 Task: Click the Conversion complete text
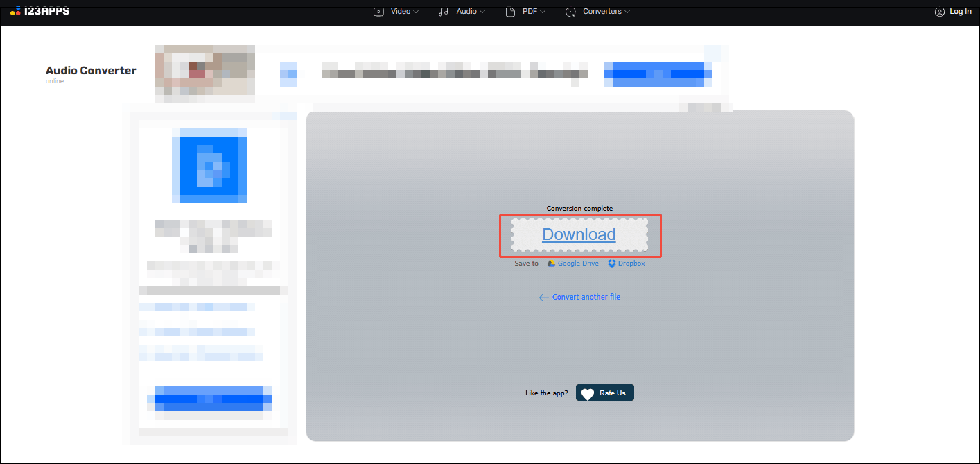point(579,209)
